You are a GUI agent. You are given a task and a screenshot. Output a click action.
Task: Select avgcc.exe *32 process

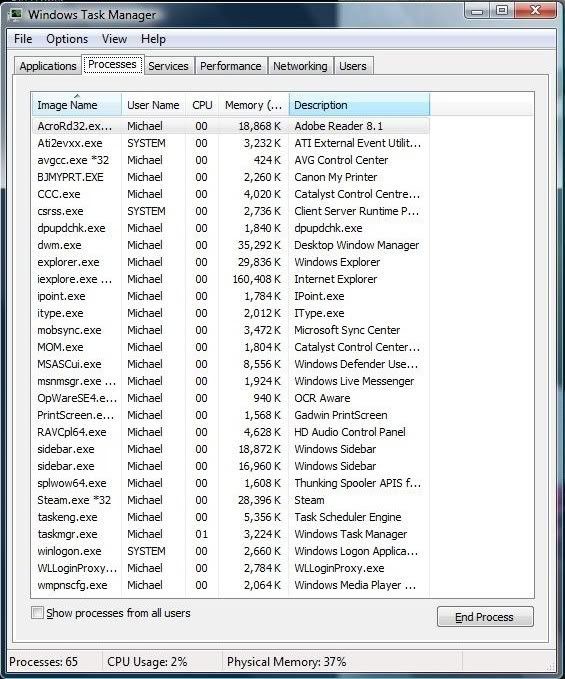231,160
